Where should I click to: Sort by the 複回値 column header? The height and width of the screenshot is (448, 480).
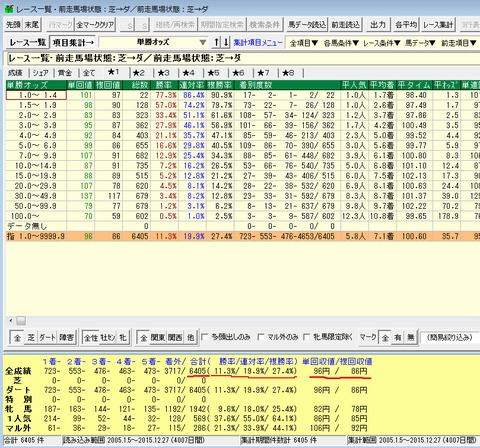[x=108, y=85]
